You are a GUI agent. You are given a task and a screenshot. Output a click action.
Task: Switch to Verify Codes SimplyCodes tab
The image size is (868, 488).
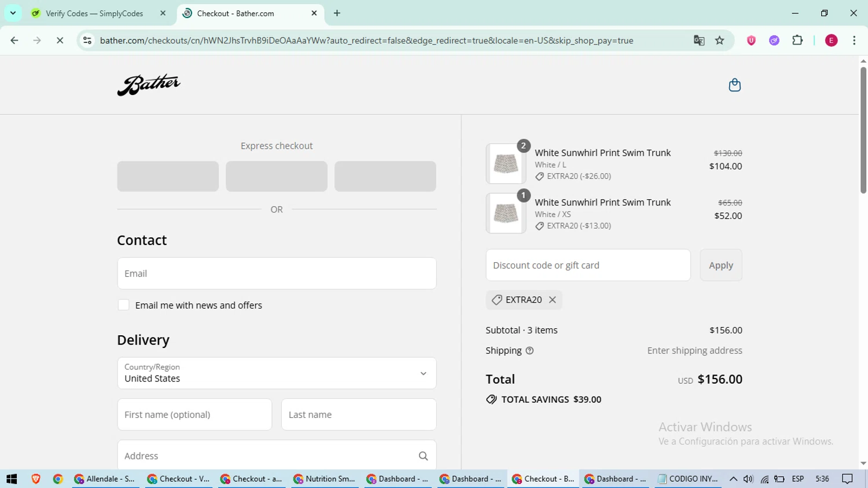[94, 13]
